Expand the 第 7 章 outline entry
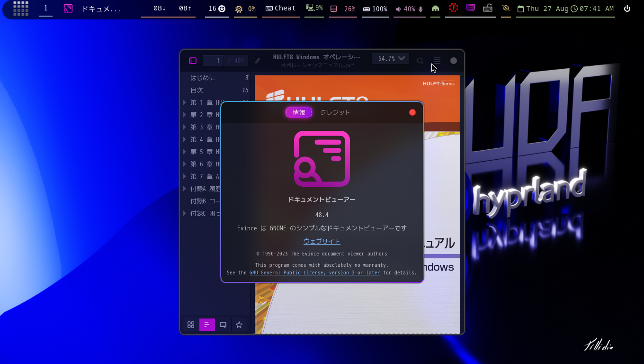 click(185, 176)
